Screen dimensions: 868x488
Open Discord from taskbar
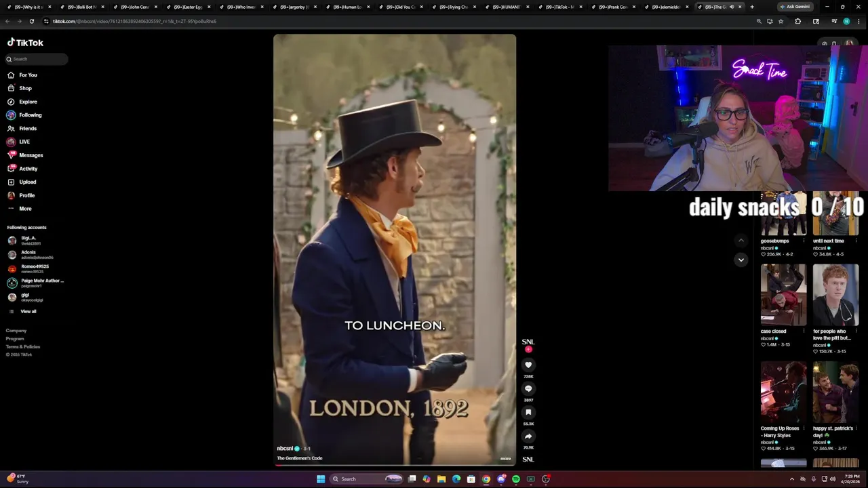point(501,479)
